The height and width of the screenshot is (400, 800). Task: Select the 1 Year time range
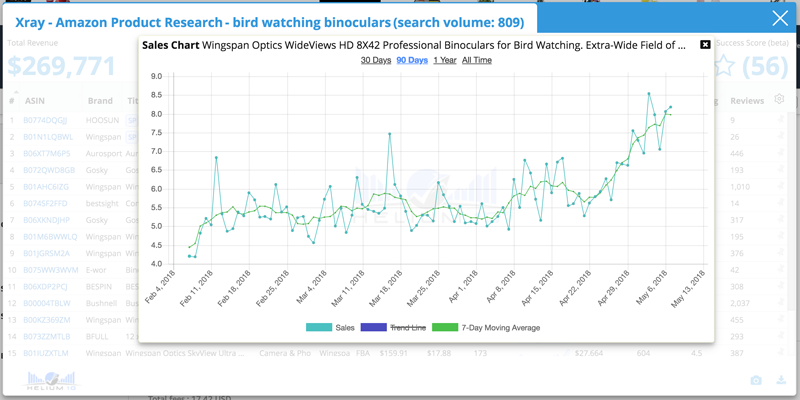click(x=444, y=60)
